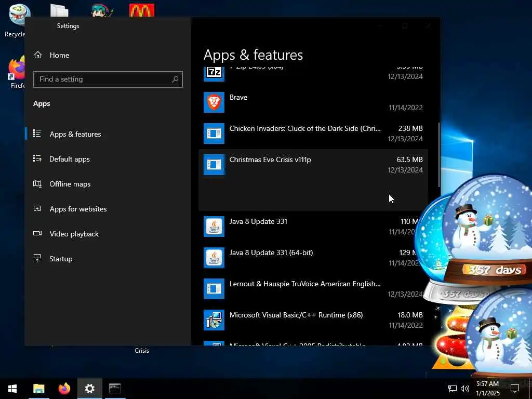
Task: Click the Offline maps icon
Action: [37, 183]
